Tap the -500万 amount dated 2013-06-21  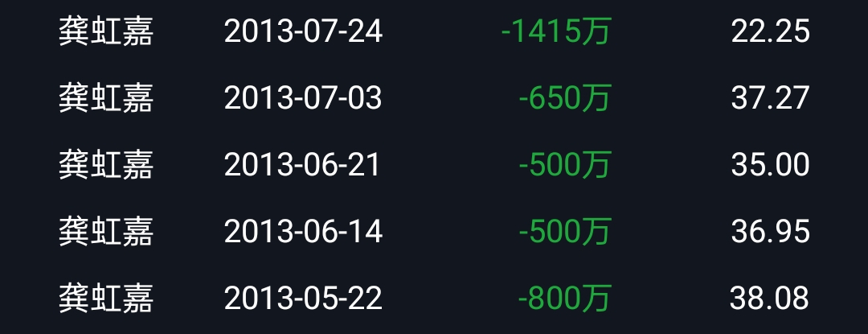click(565, 164)
